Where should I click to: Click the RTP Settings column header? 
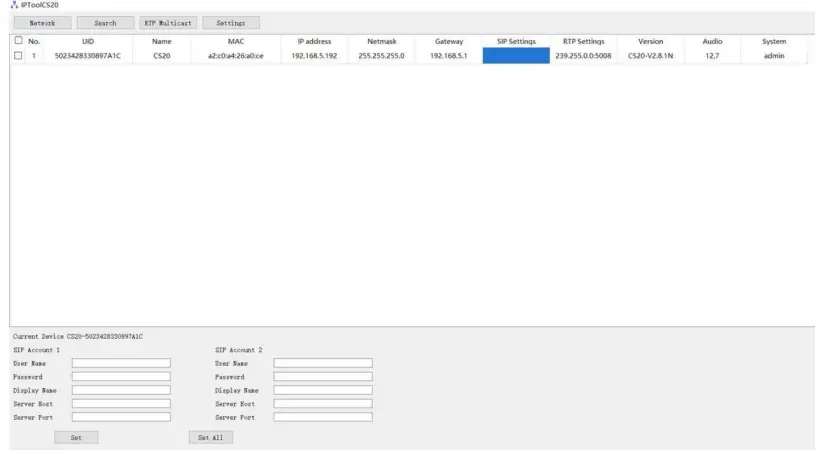point(583,41)
